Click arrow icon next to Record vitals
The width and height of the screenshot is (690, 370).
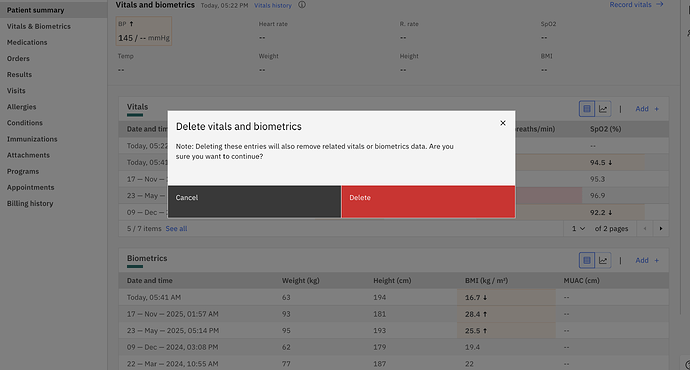coord(659,4)
